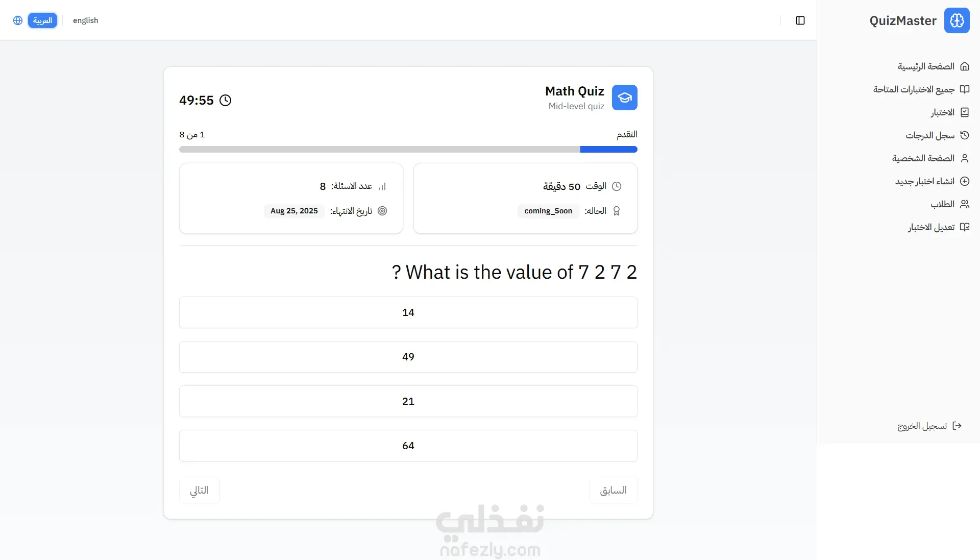Click the quiz progress bar
The image size is (980, 560).
point(408,150)
